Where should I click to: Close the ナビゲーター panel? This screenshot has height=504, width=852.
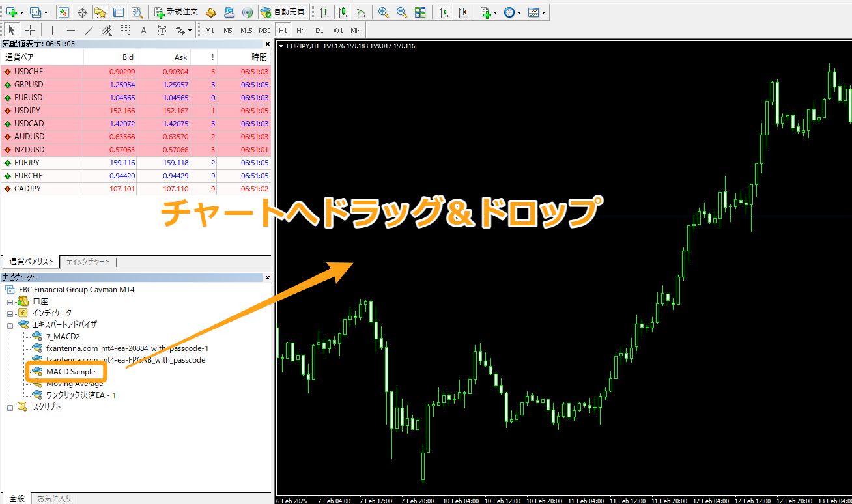[x=267, y=278]
